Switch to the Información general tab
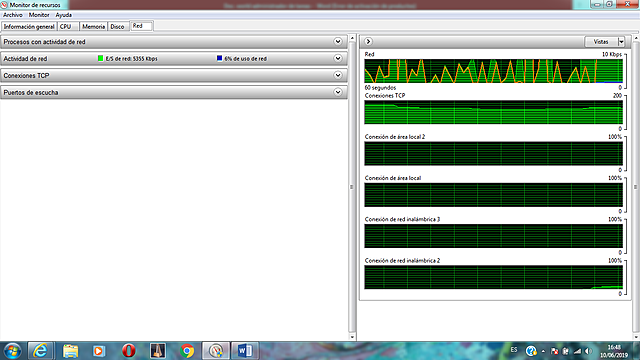Image resolution: width=640 pixels, height=360 pixels. [x=29, y=27]
